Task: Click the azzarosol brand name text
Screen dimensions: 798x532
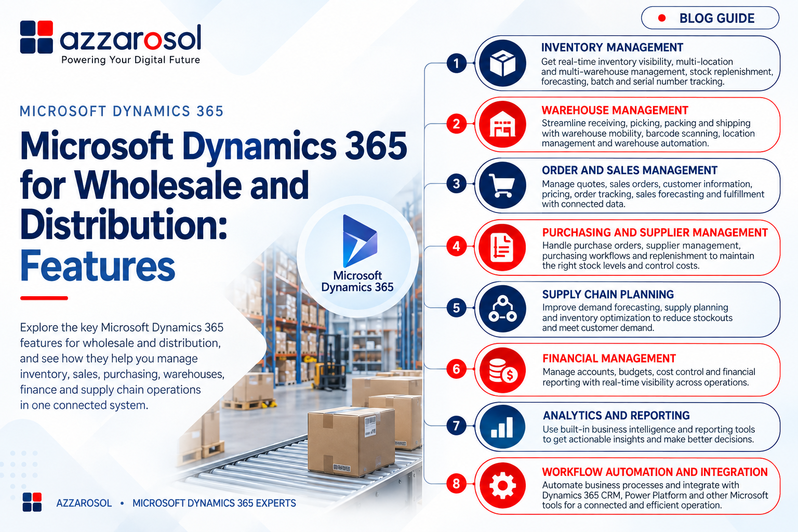Action: pyautogui.click(x=130, y=37)
